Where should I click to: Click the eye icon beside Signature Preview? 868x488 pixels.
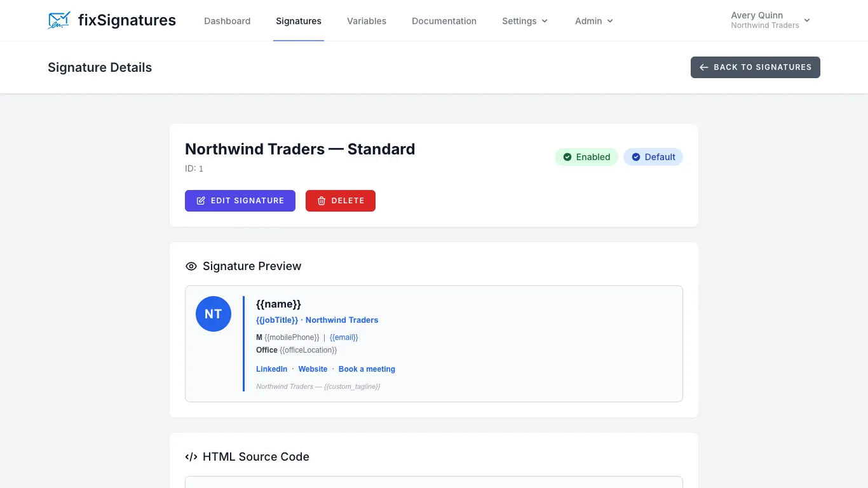click(x=191, y=266)
